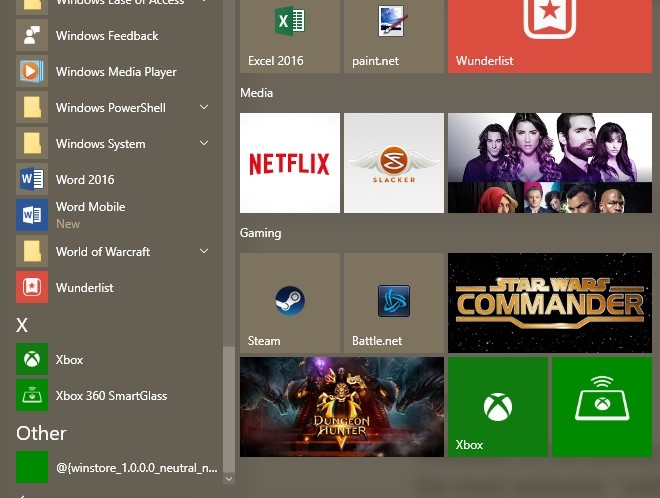Click the Media group title
Image resolution: width=660 pixels, height=498 pixels.
click(256, 93)
